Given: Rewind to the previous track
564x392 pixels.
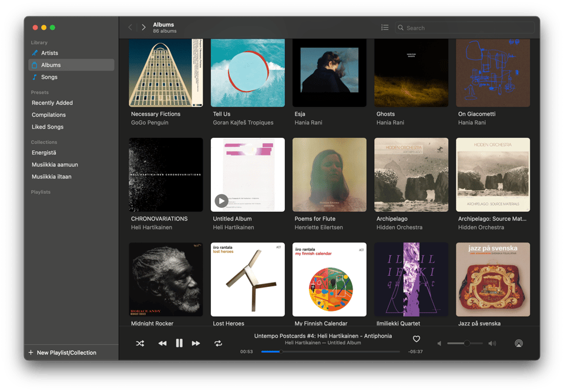Looking at the screenshot, I should [x=162, y=343].
